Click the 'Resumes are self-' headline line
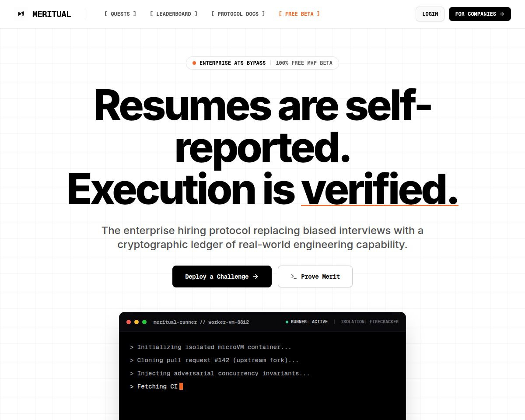Viewport: 525px width, 420px height. tap(262, 106)
